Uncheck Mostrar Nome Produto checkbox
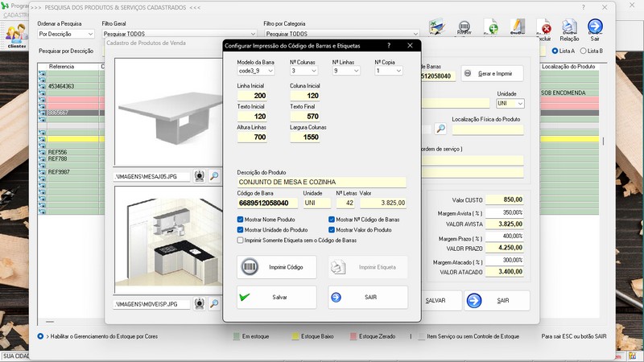The image size is (644, 362). (241, 219)
